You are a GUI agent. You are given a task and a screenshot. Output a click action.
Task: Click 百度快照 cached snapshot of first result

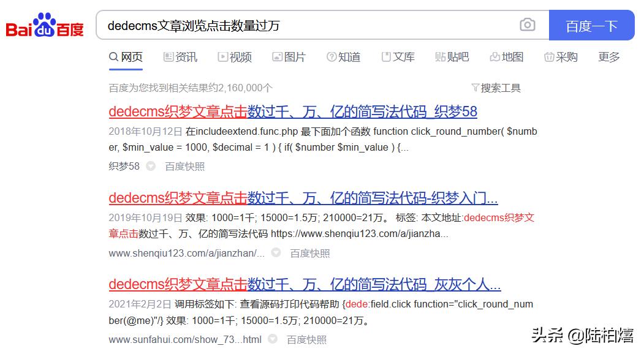coord(185,166)
